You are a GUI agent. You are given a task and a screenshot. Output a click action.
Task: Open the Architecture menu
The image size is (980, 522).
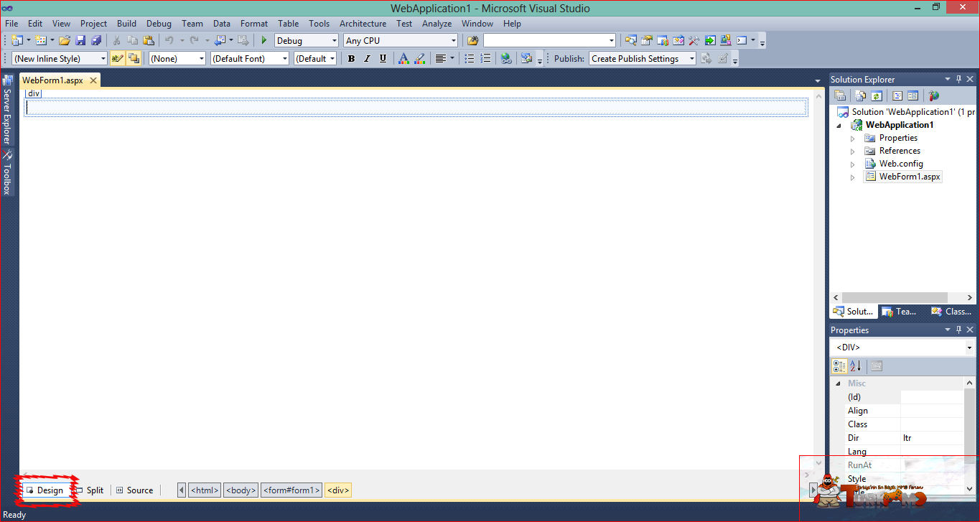(x=363, y=24)
